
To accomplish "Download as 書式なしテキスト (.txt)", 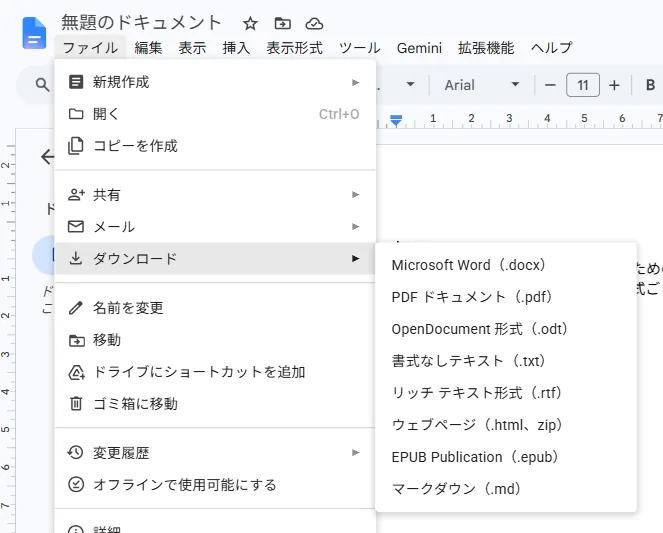I will click(x=506, y=361).
